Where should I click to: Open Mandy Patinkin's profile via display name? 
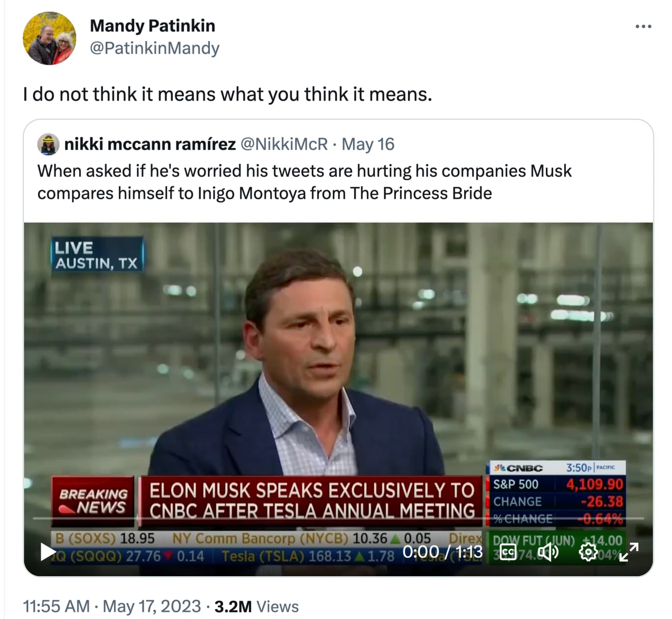point(152,26)
